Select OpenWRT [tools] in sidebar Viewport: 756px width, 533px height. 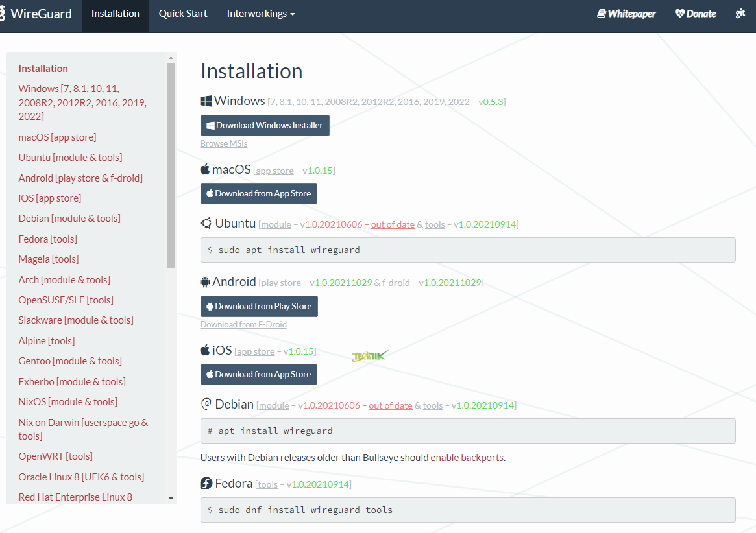(x=55, y=456)
